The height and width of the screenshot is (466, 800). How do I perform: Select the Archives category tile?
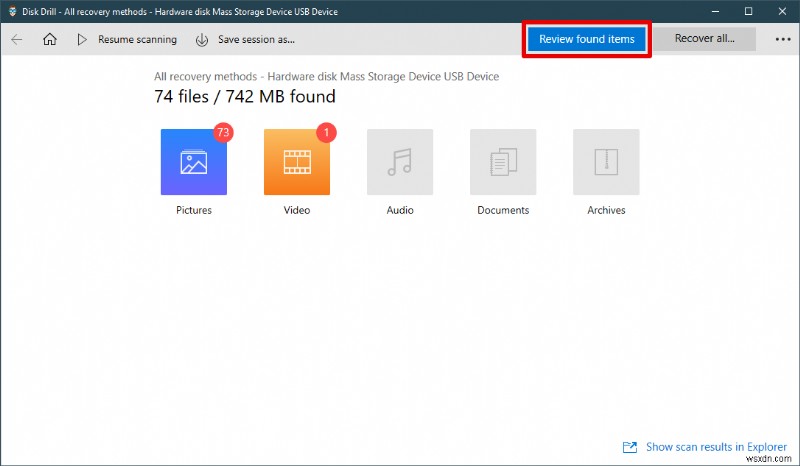[606, 162]
